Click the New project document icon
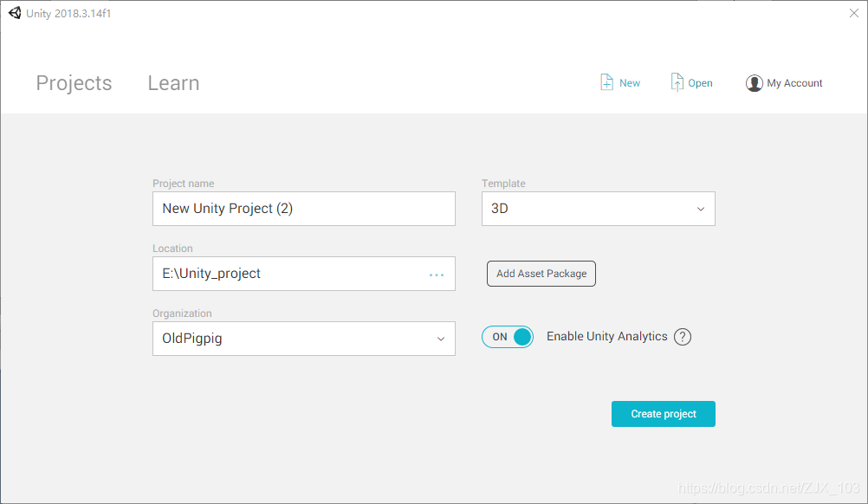868x504 pixels. click(x=606, y=82)
